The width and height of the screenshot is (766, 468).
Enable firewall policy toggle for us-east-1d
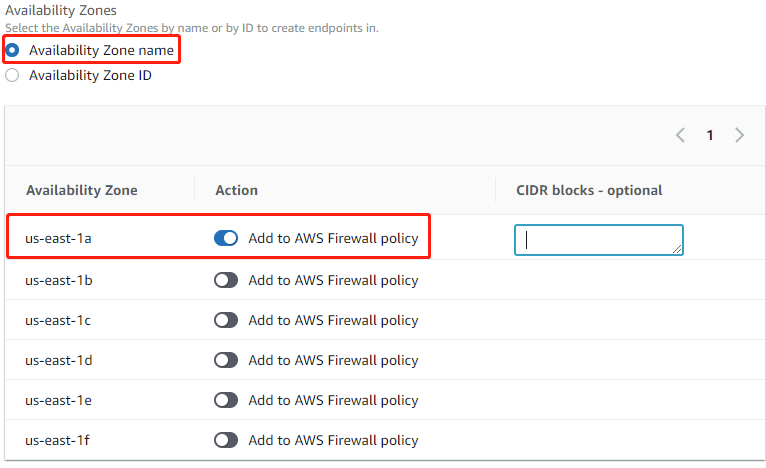coord(226,360)
